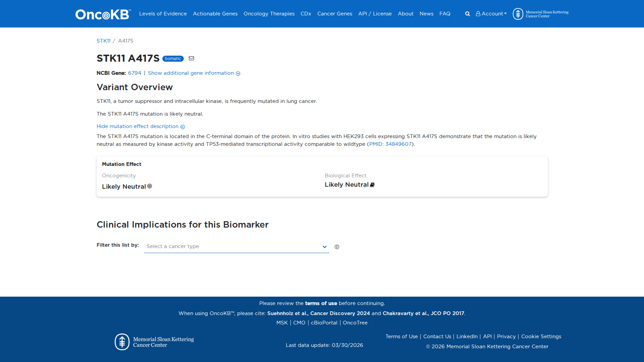The height and width of the screenshot is (362, 644).
Task: Click the PMID: 34849607 link
Action: point(390,144)
